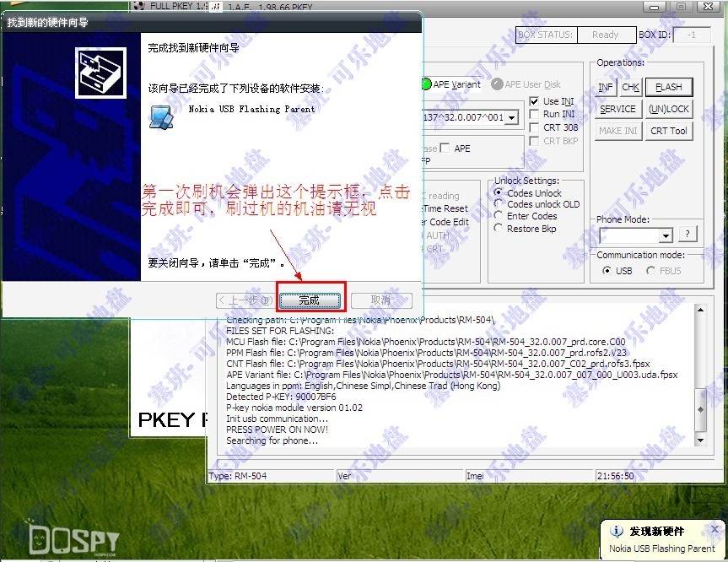
Task: Choose the Restore Bkp radio option
Action: [499, 229]
